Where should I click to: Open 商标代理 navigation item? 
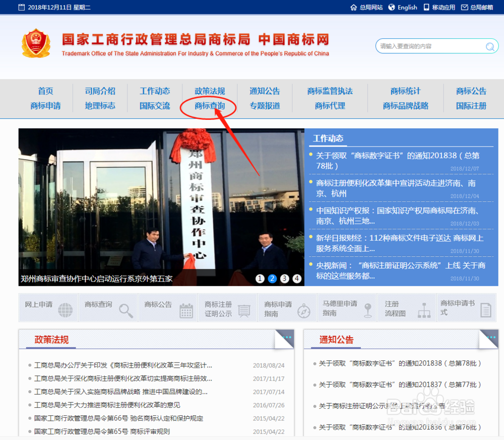(x=330, y=106)
